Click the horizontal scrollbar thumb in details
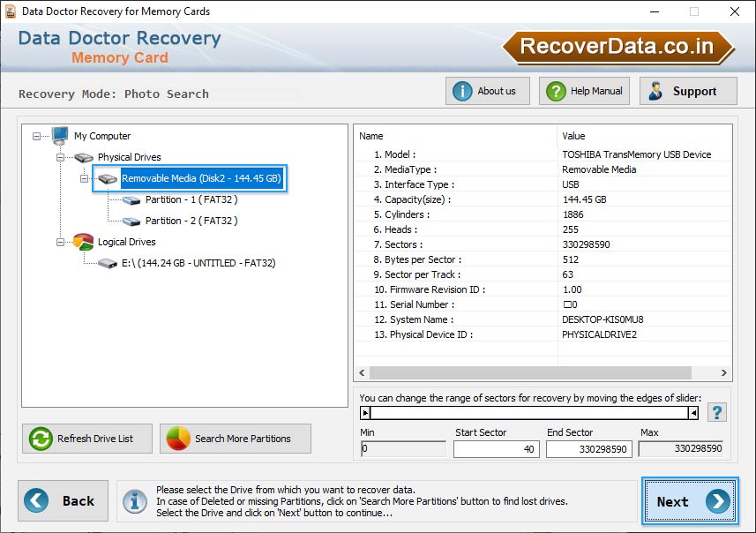The image size is (756, 533). coord(530,373)
